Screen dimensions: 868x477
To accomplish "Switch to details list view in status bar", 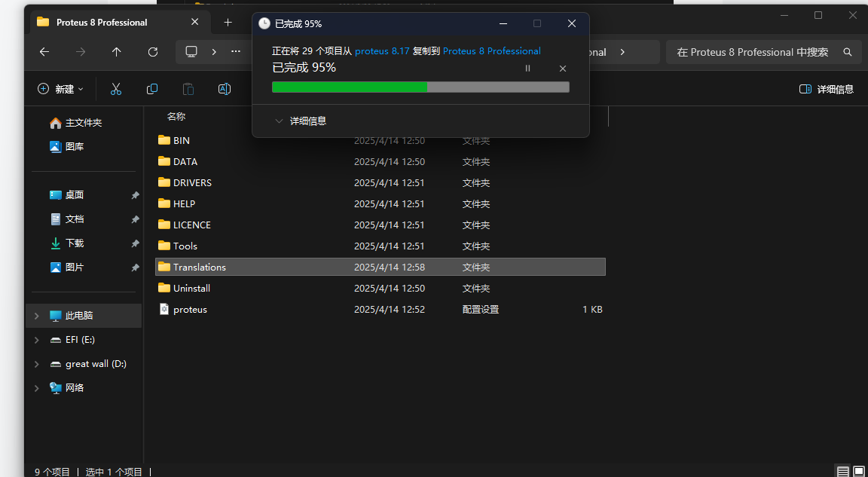I will (x=842, y=472).
